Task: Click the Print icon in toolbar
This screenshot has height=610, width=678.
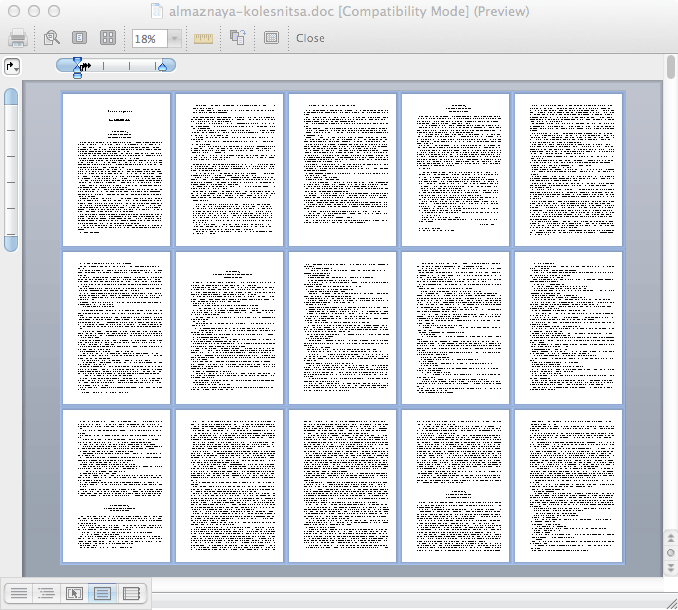Action: tap(18, 38)
